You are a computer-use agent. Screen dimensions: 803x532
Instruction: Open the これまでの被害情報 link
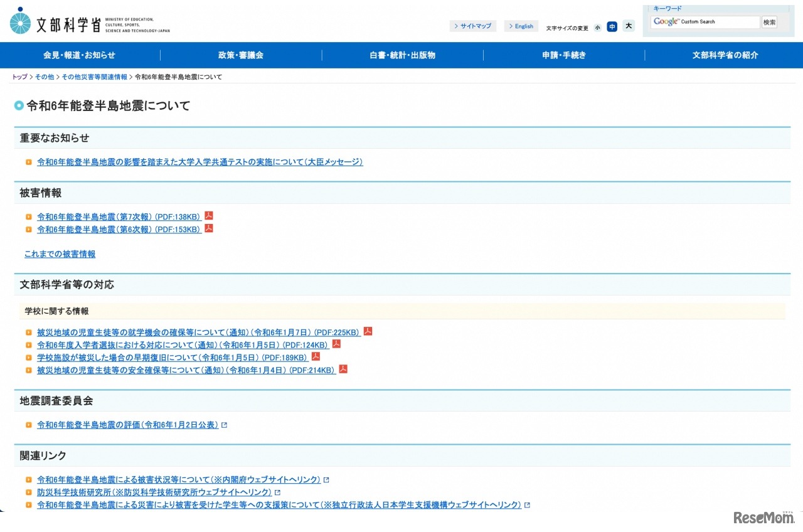60,254
